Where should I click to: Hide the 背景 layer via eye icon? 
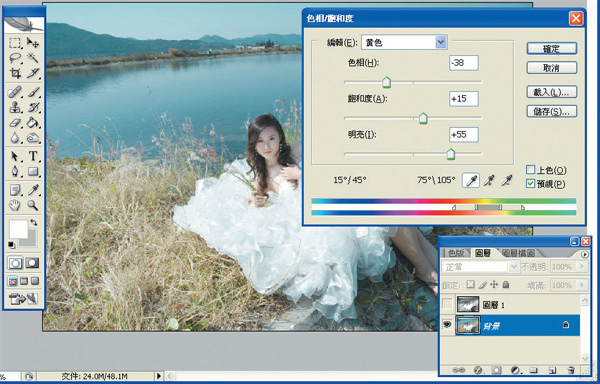pos(447,325)
